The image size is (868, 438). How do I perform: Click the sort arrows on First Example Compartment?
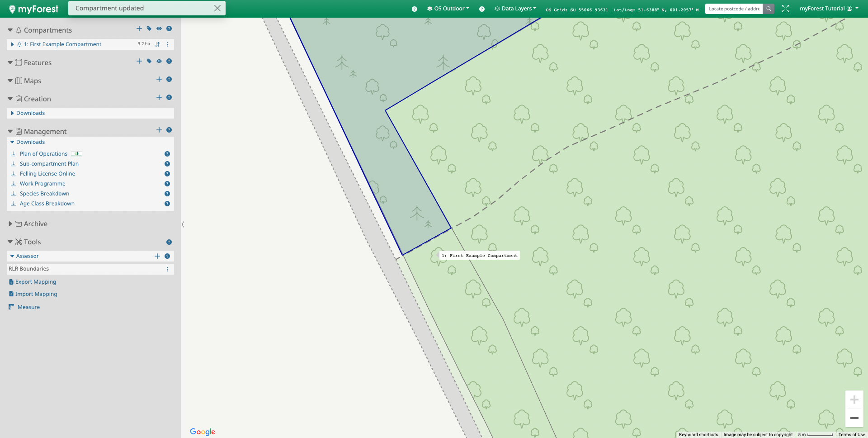pos(157,44)
